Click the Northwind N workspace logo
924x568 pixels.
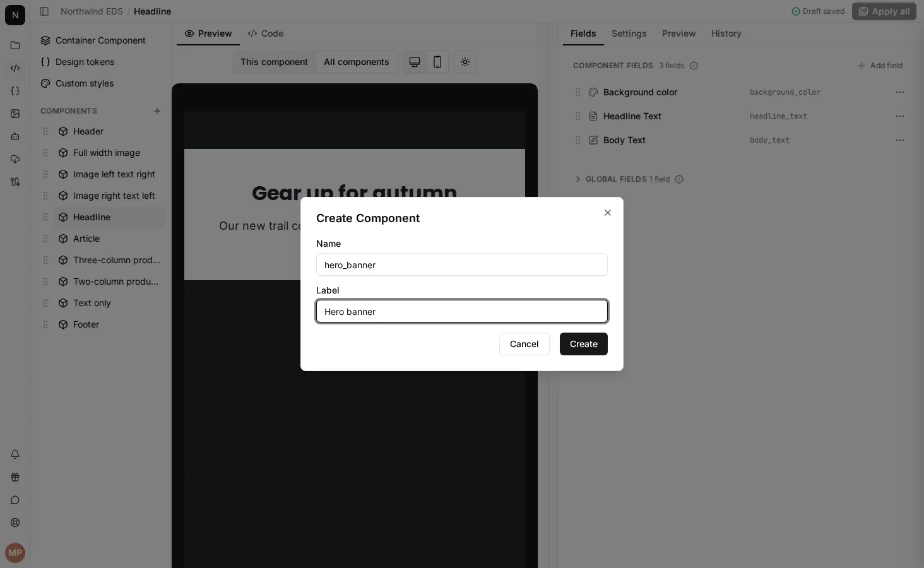[x=15, y=15]
